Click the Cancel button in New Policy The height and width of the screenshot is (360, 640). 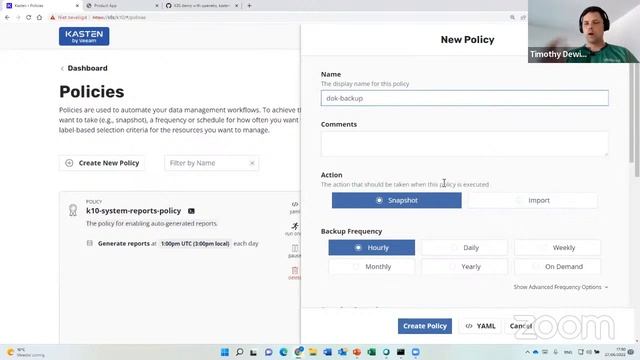(520, 326)
